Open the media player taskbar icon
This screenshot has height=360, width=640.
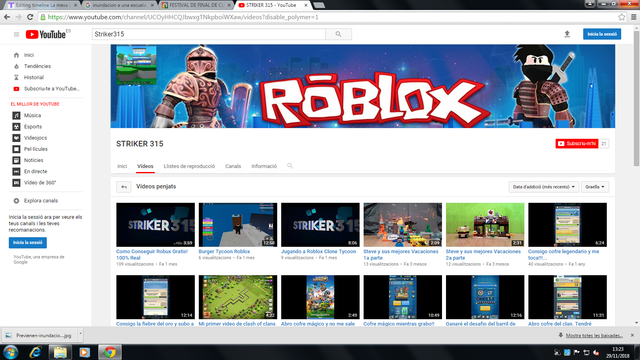pos(84,352)
